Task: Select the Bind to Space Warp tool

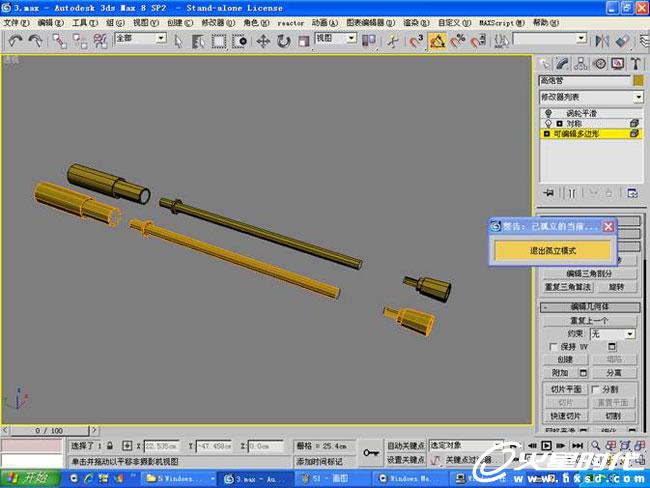Action: point(100,41)
